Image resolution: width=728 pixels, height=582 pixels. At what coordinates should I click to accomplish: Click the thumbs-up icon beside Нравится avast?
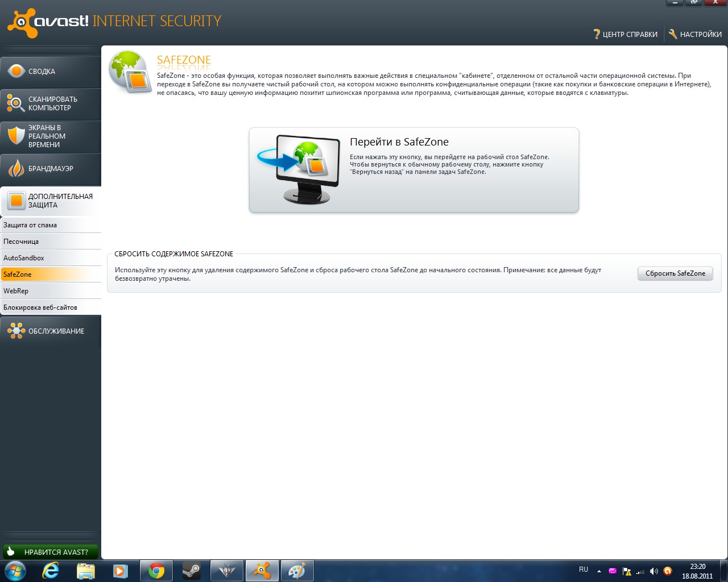pyautogui.click(x=11, y=551)
